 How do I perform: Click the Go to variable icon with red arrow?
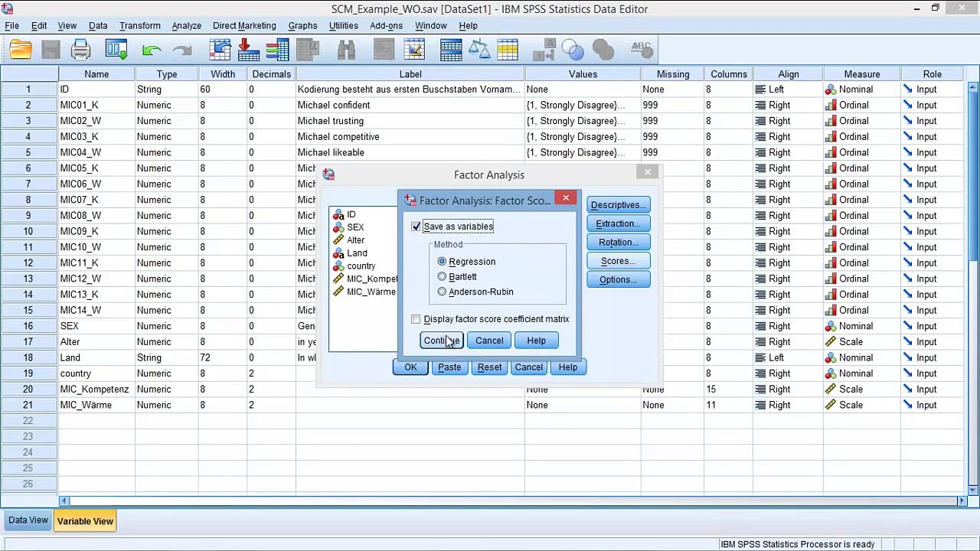coord(249,51)
